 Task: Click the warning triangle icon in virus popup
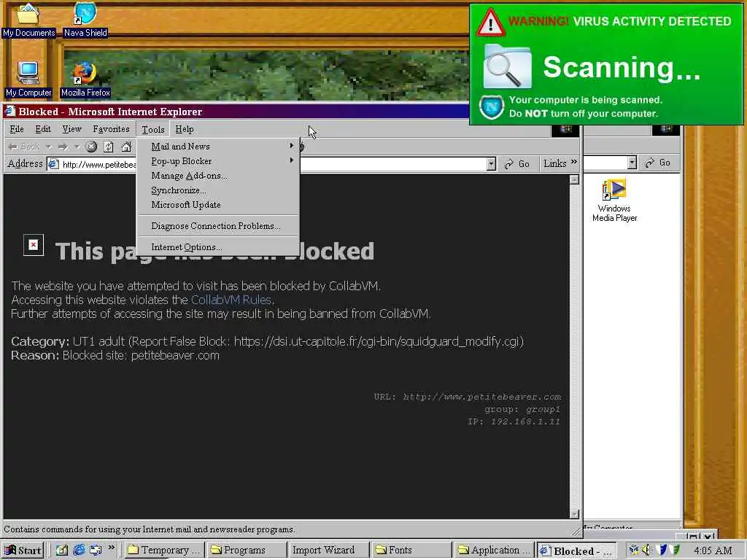(490, 23)
